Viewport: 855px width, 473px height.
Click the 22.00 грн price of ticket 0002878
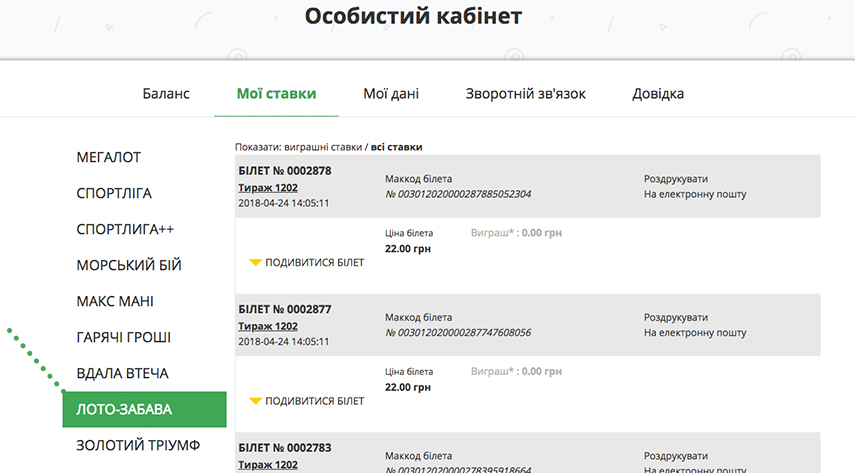[408, 249]
